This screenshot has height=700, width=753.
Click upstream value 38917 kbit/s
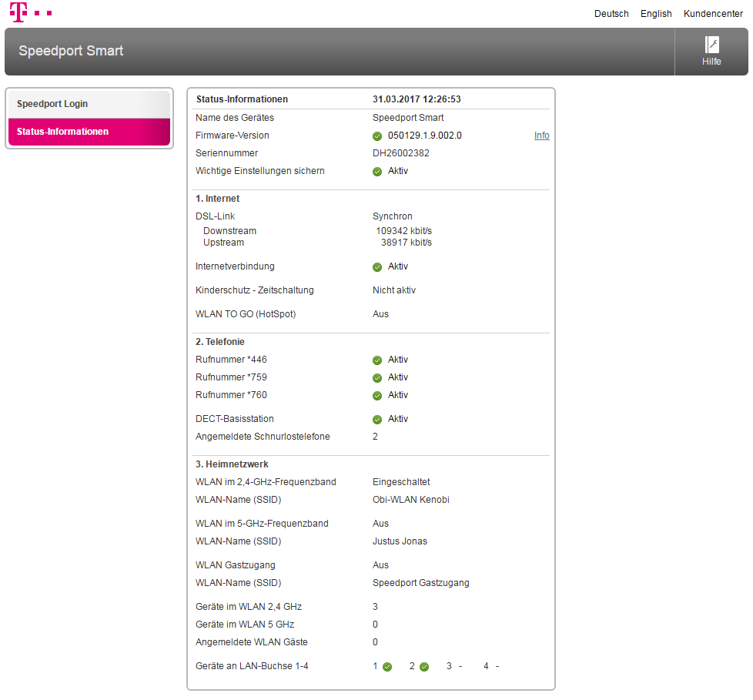[407, 243]
